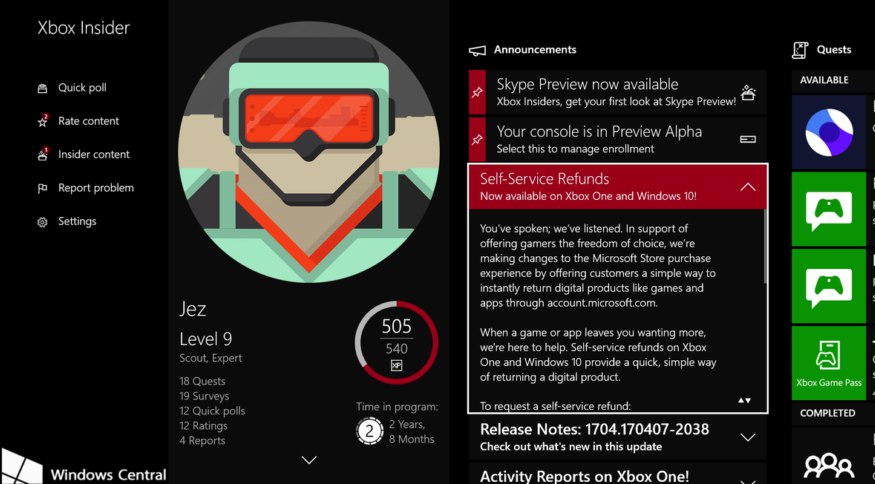This screenshot has width=875, height=484.
Task: Select the Jez avatar picture
Action: (309, 152)
